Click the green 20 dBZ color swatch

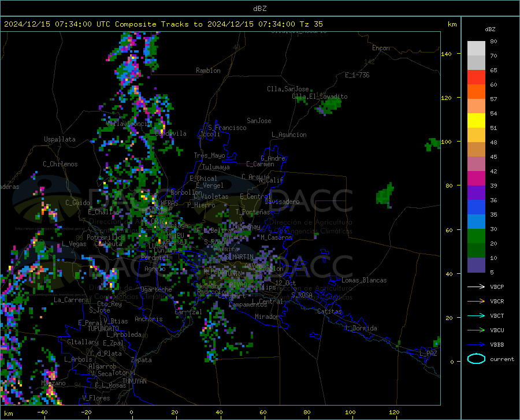pyautogui.click(x=476, y=236)
